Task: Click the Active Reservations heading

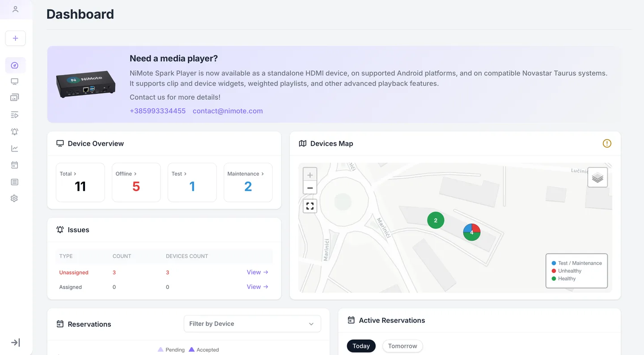Action: pos(392,320)
